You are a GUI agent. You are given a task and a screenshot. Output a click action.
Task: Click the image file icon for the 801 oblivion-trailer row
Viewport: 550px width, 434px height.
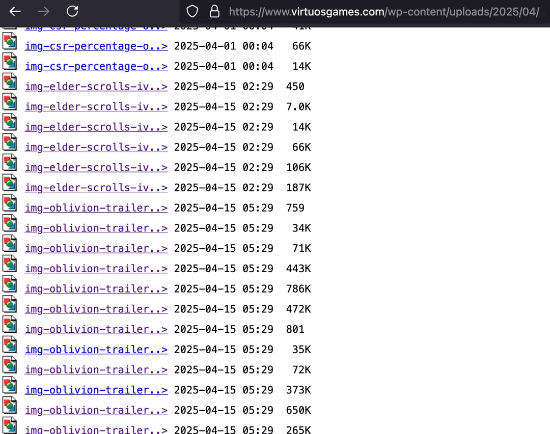coord(9,324)
